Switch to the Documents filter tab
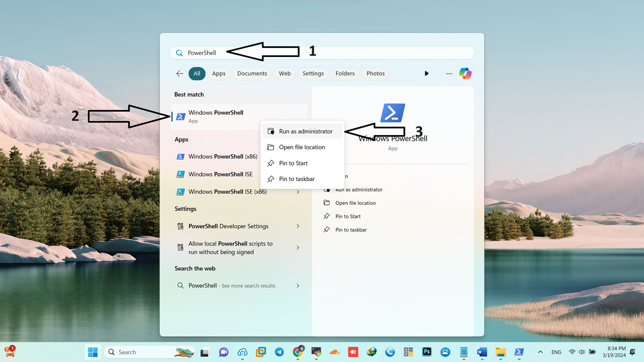 (252, 74)
